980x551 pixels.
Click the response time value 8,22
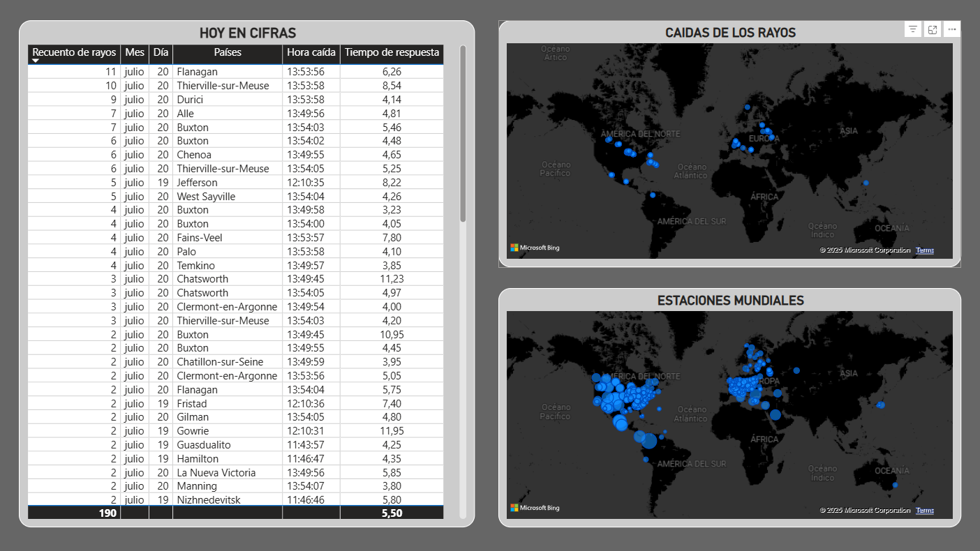coord(392,183)
